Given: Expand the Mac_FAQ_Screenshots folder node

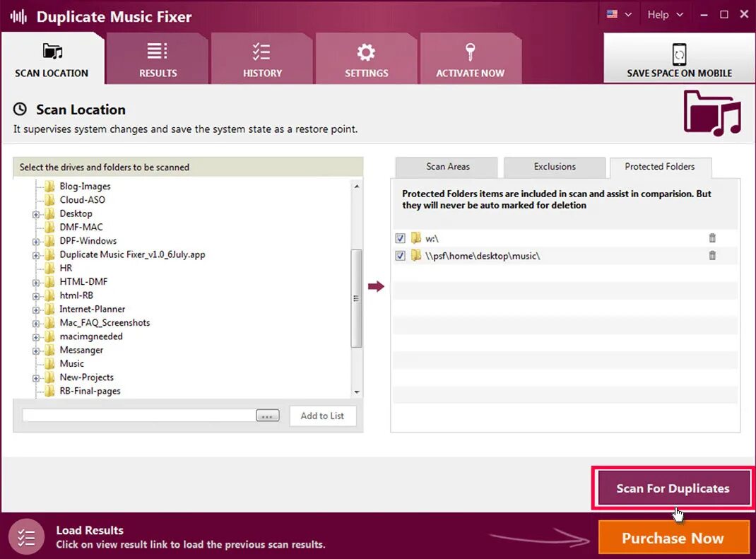Looking at the screenshot, I should tap(36, 324).
